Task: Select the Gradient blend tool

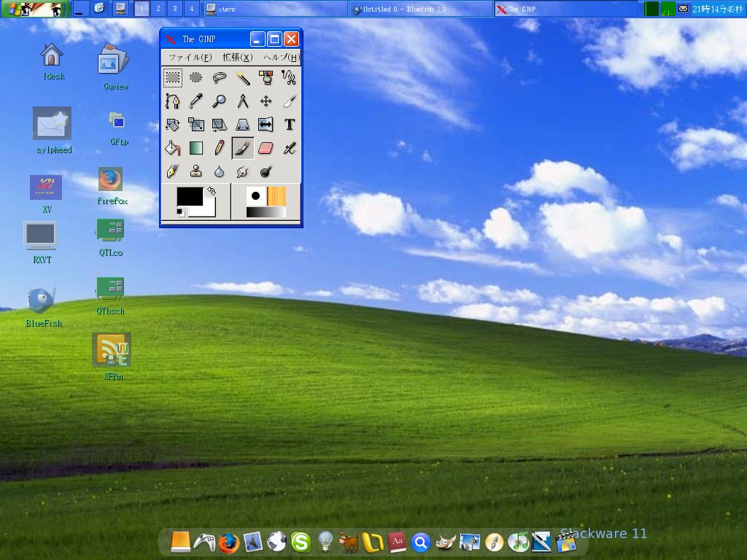Action: pyautogui.click(x=196, y=147)
